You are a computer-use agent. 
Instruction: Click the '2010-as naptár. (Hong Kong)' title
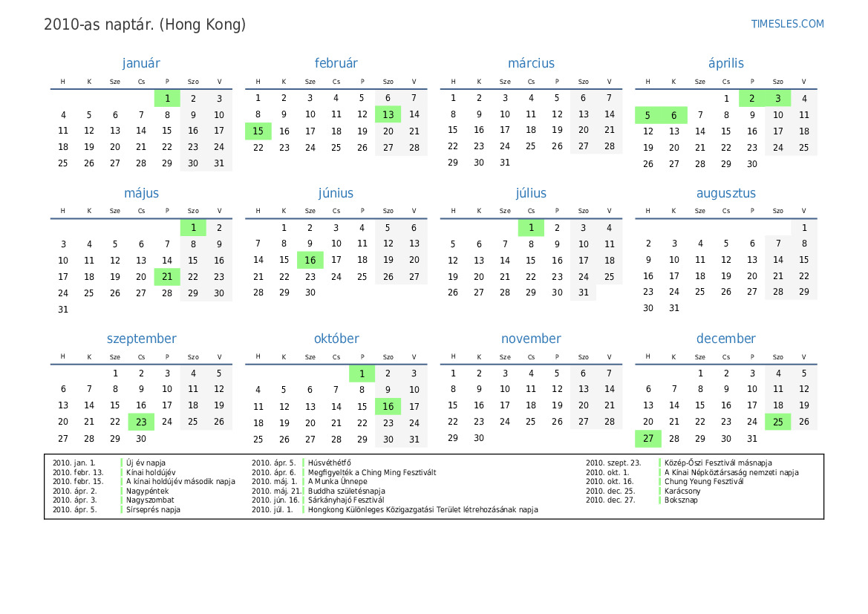click(x=145, y=25)
